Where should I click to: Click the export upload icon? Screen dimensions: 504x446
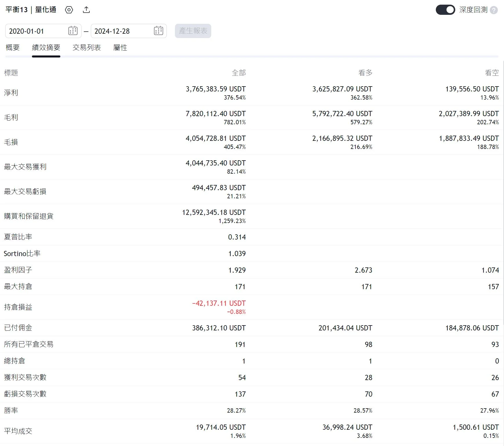(86, 10)
